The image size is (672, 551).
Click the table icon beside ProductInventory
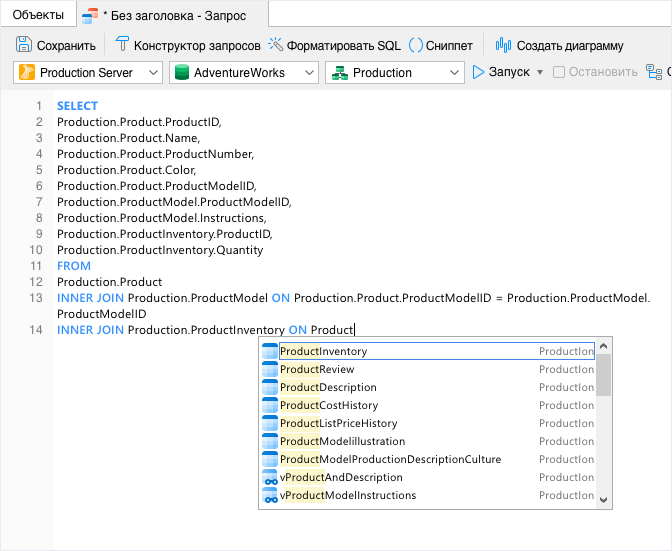coord(270,351)
